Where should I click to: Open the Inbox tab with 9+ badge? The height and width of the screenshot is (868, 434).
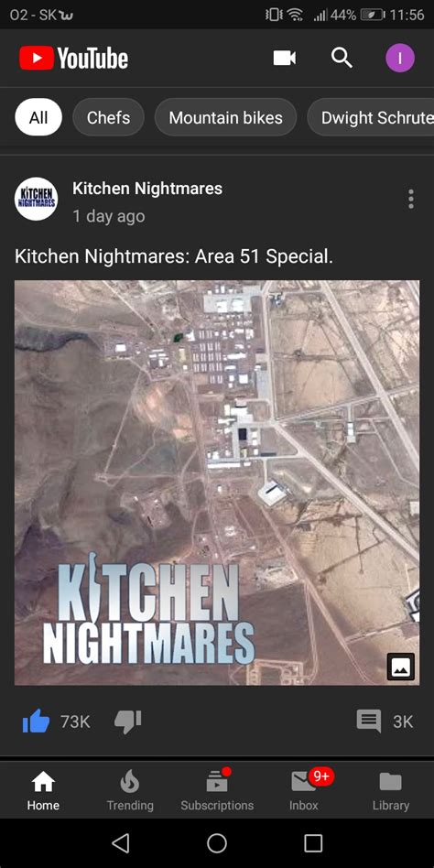[304, 790]
